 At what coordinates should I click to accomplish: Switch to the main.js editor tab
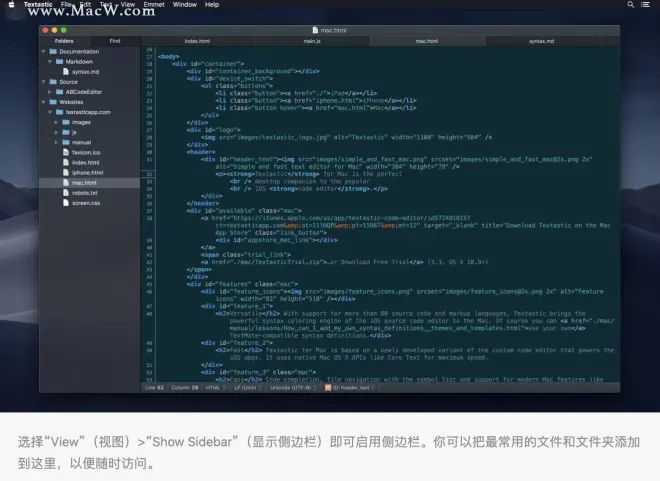(x=312, y=41)
